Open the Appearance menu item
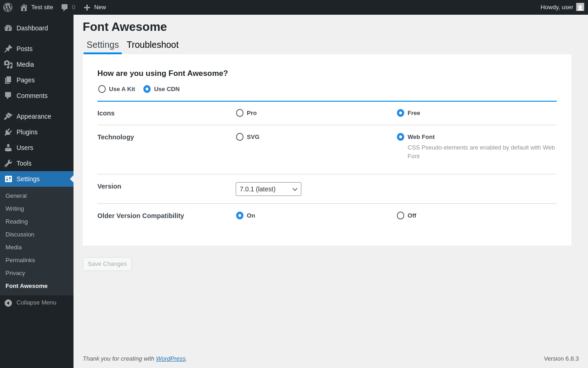The width and height of the screenshot is (588, 368). (34, 116)
